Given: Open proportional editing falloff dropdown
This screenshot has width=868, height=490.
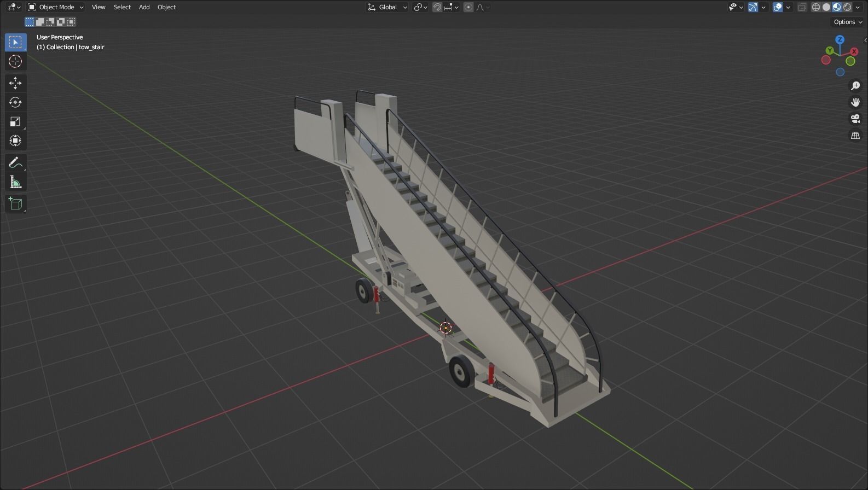Looking at the screenshot, I should (483, 7).
